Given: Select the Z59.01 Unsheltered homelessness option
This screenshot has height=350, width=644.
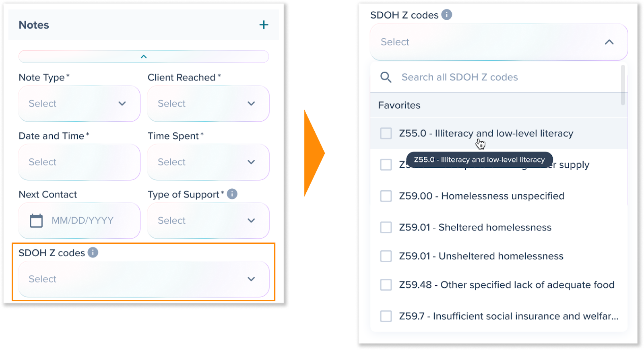Looking at the screenshot, I should point(499,256).
